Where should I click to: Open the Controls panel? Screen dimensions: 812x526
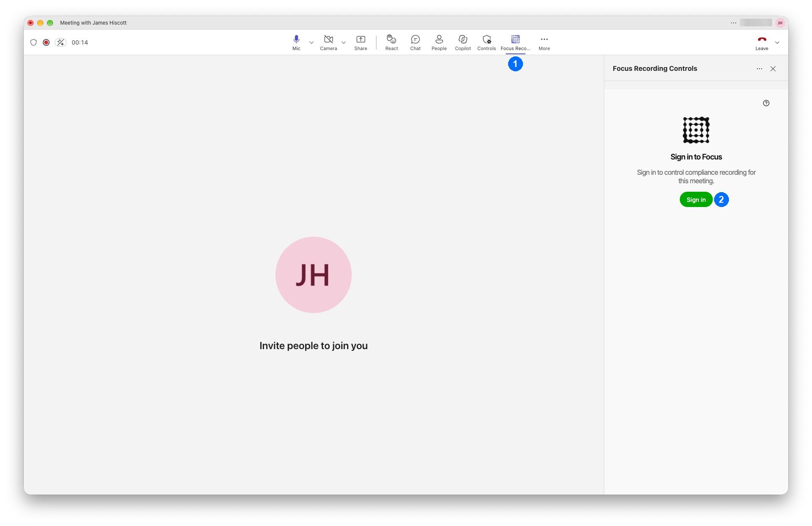coord(487,42)
